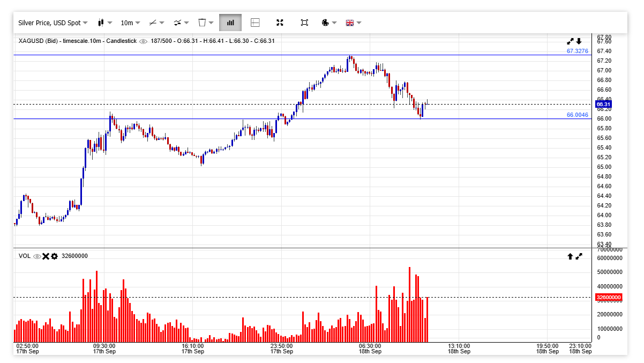Screen dimensions: 644x363
Task: Open the Silver Price, USD Spot instrument dropdown
Action: point(53,23)
